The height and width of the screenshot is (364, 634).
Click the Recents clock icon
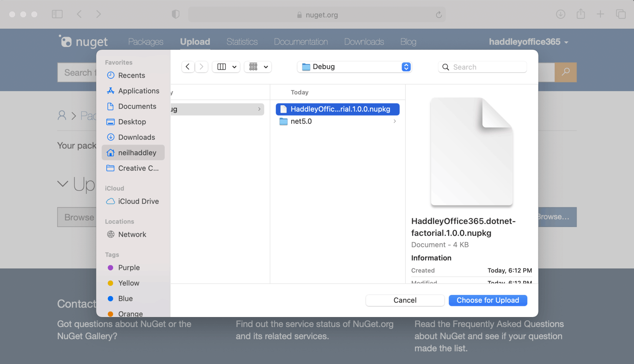[111, 75]
